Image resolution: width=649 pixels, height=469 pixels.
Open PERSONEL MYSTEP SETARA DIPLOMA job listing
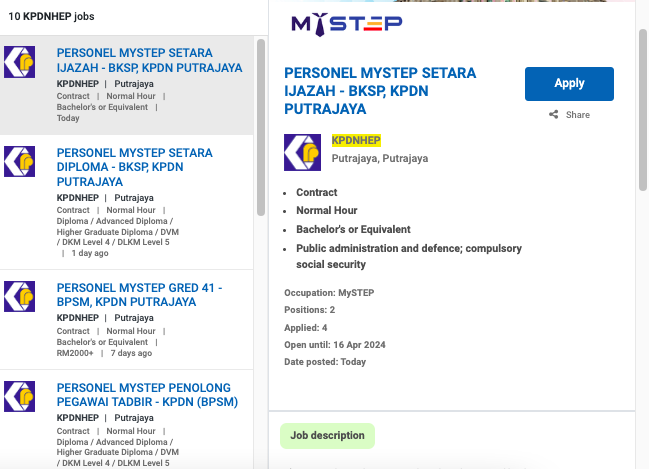[x=134, y=167]
